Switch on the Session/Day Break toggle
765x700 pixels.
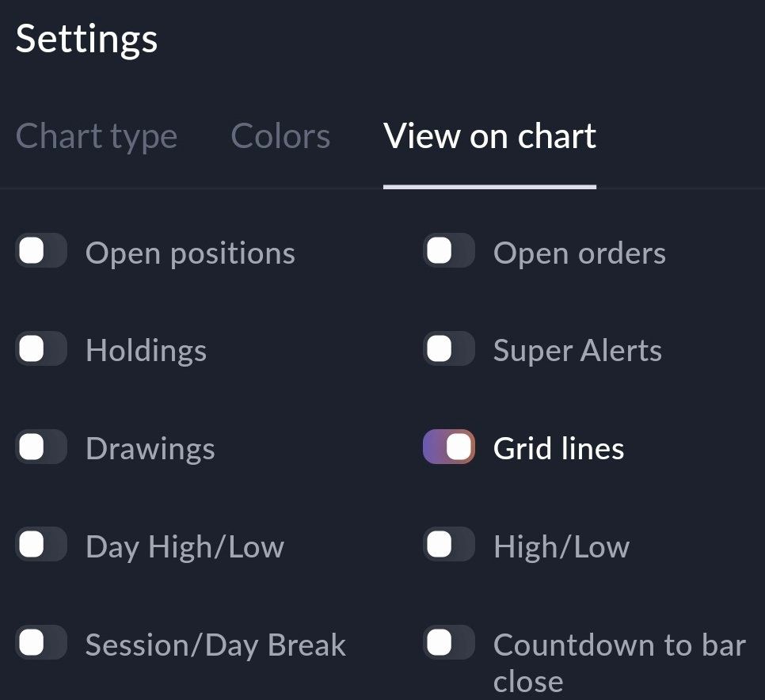[41, 643]
